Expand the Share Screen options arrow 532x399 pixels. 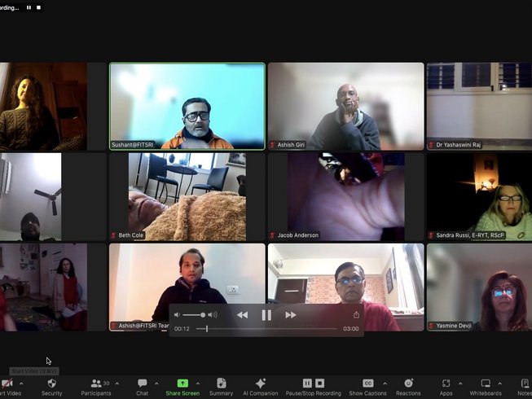[198, 384]
